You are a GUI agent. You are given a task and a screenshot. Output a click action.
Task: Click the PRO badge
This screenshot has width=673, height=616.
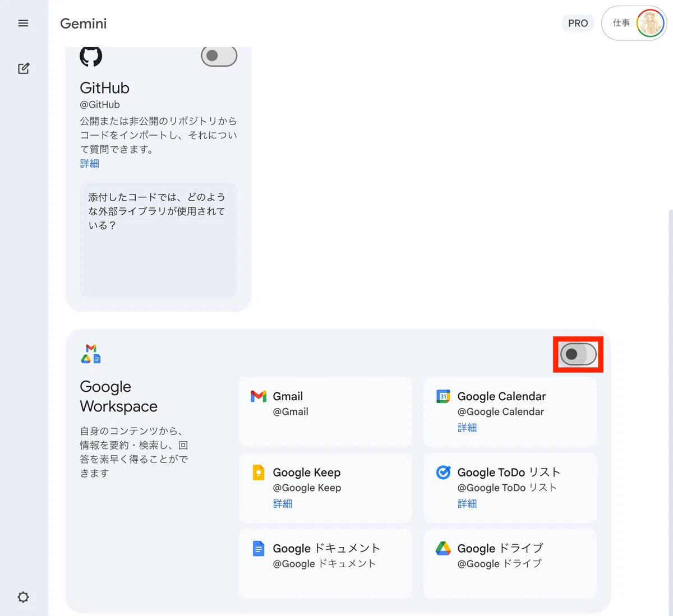[x=578, y=24]
